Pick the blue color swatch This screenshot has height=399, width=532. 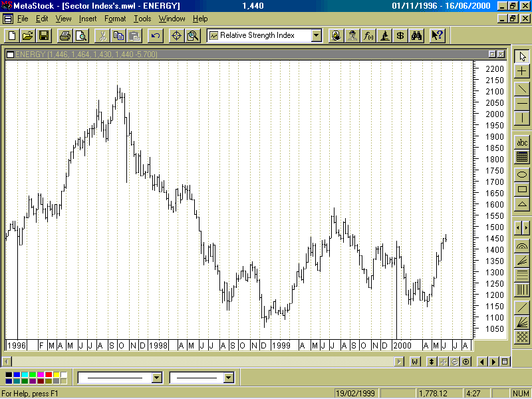[x=17, y=374]
